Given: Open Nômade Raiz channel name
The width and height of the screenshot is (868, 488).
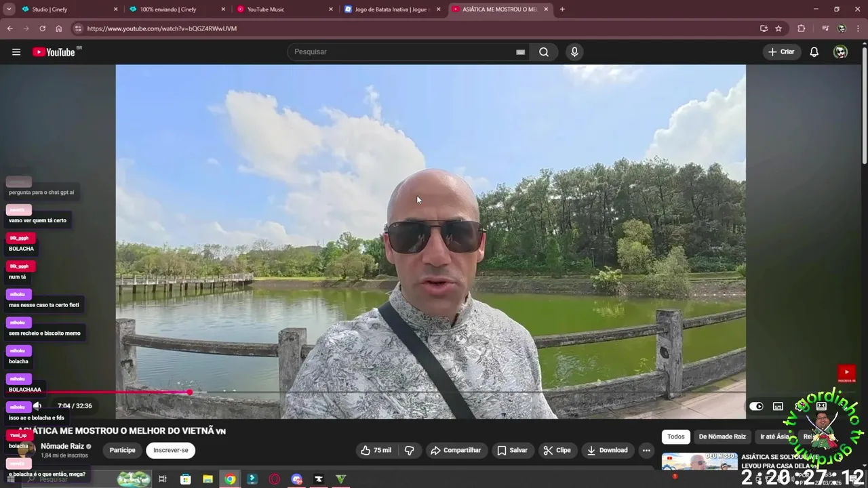Looking at the screenshot, I should click(62, 446).
